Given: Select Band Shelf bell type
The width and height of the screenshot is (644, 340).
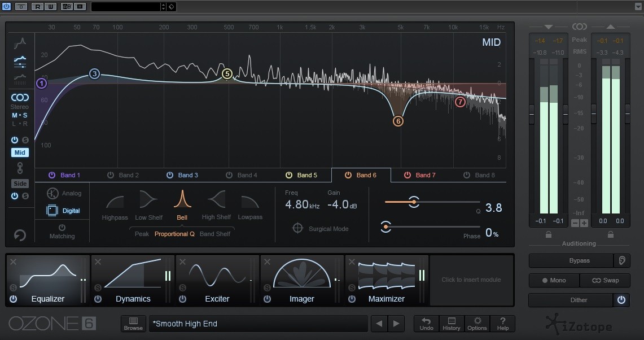Looking at the screenshot, I should pos(215,234).
